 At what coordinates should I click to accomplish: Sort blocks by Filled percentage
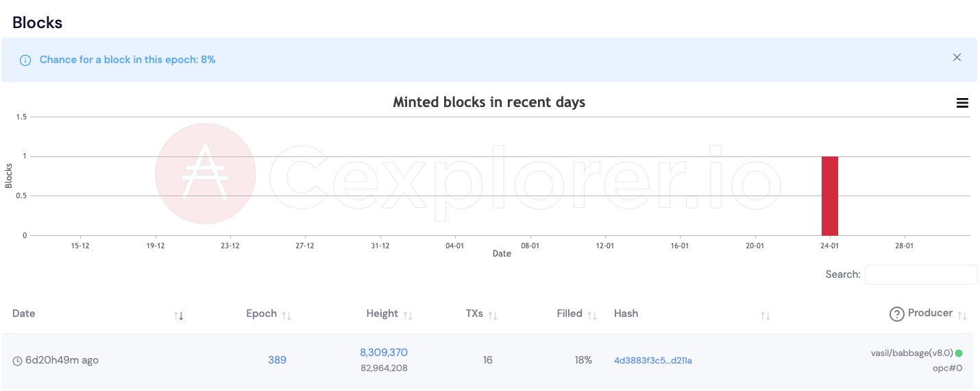(592, 316)
